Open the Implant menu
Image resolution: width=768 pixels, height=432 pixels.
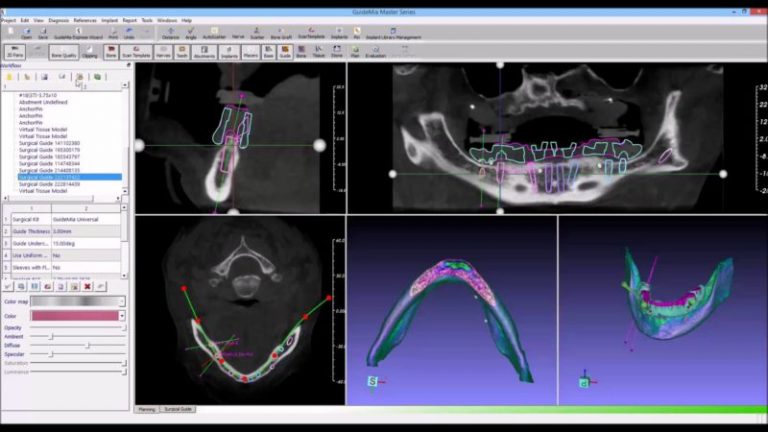(110, 20)
